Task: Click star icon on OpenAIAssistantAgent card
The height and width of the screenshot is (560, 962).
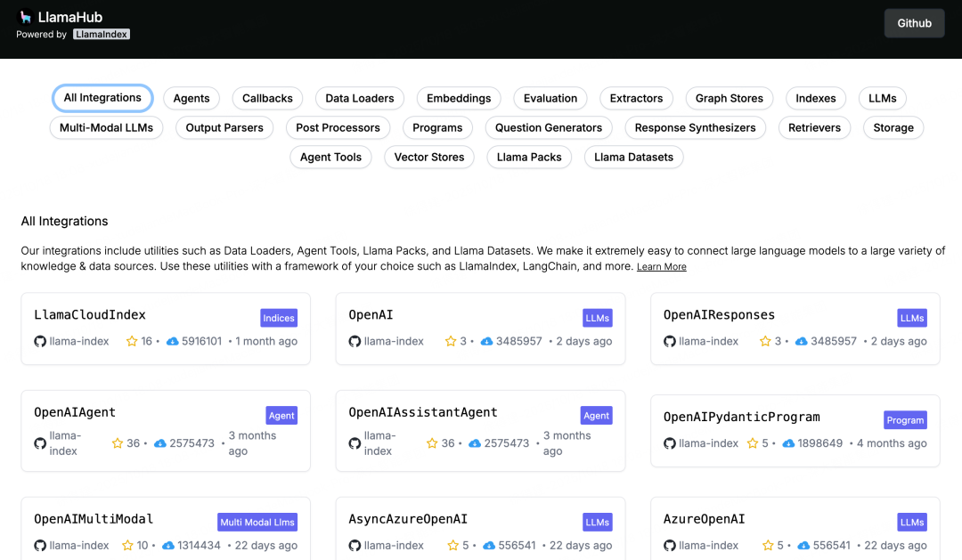Action: tap(433, 442)
